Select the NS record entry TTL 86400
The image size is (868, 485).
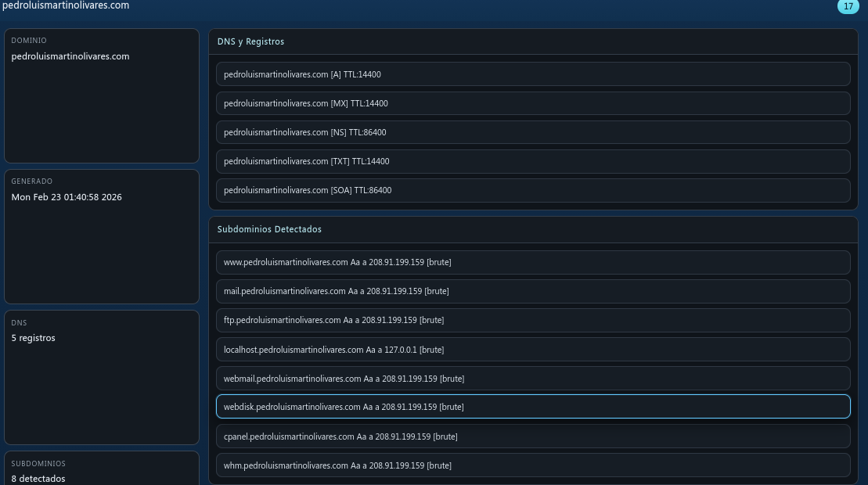tap(533, 131)
